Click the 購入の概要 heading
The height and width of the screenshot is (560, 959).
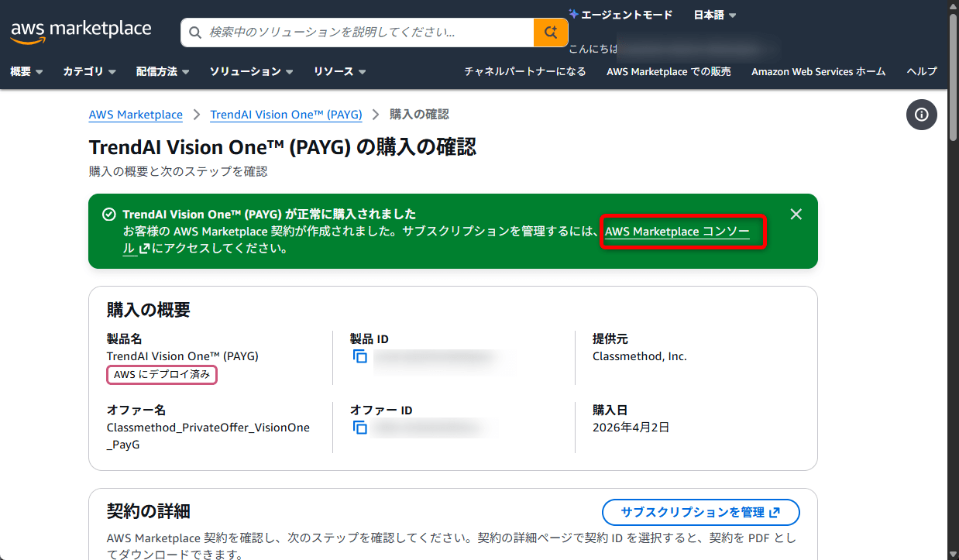pyautogui.click(x=149, y=310)
